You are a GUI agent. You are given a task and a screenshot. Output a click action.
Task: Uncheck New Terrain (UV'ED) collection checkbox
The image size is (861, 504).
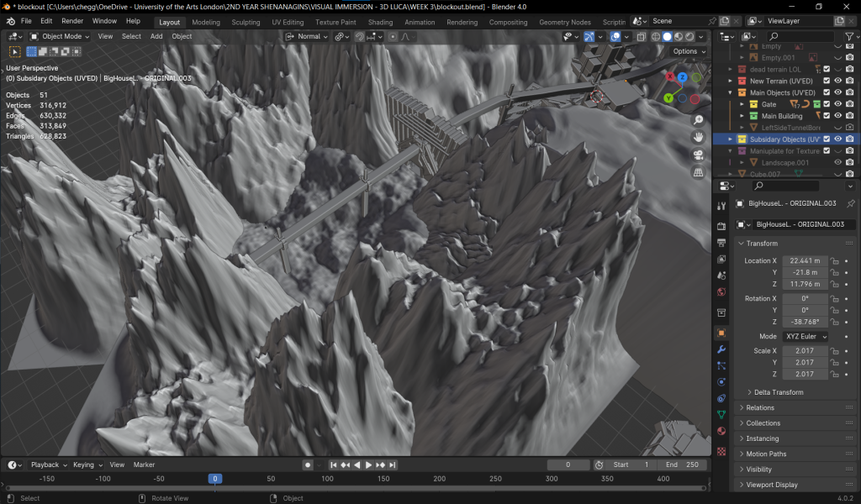click(827, 81)
